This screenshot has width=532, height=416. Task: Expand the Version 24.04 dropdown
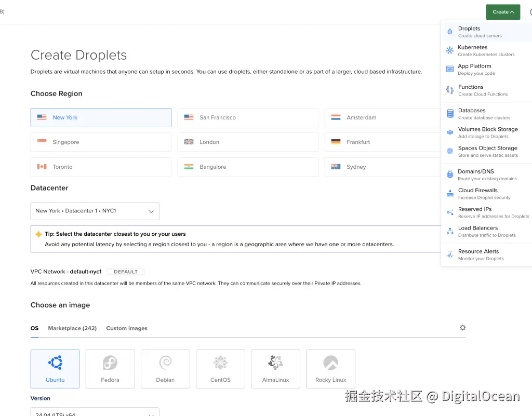click(95, 412)
